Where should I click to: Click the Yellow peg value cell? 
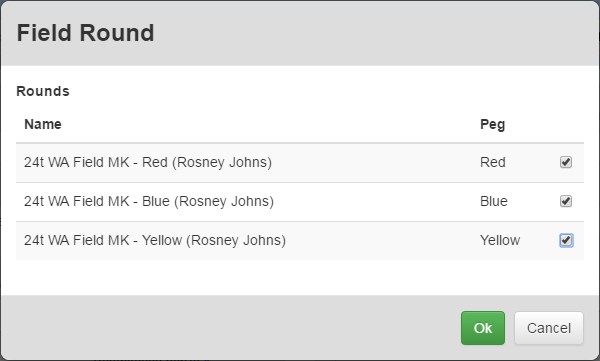[x=500, y=240]
